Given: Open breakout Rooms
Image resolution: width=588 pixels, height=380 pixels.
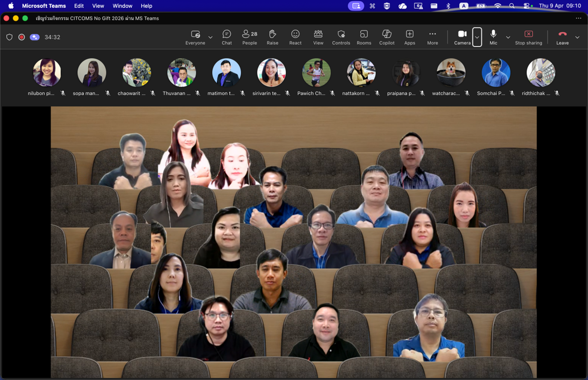Looking at the screenshot, I should [x=364, y=37].
